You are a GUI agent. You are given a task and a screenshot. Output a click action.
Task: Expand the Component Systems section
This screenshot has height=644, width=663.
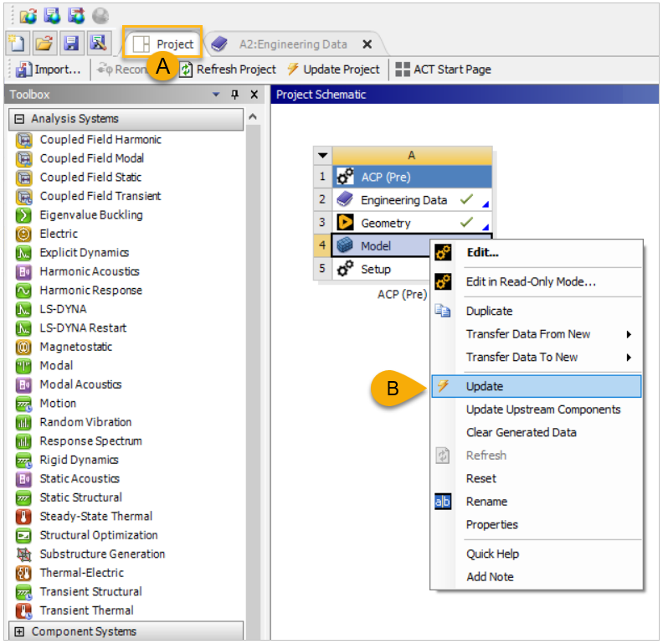[20, 631]
